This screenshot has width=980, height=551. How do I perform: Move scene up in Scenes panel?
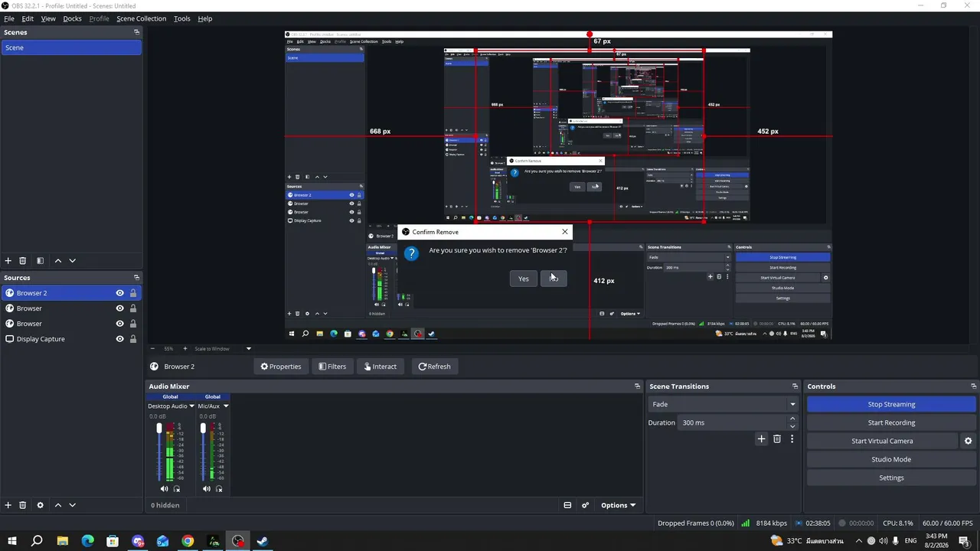pos(57,261)
